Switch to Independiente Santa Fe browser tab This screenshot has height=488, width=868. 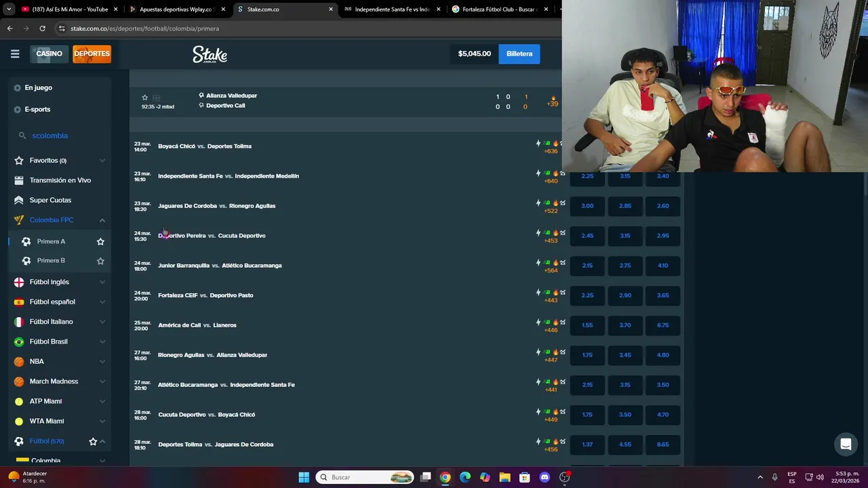click(x=393, y=9)
